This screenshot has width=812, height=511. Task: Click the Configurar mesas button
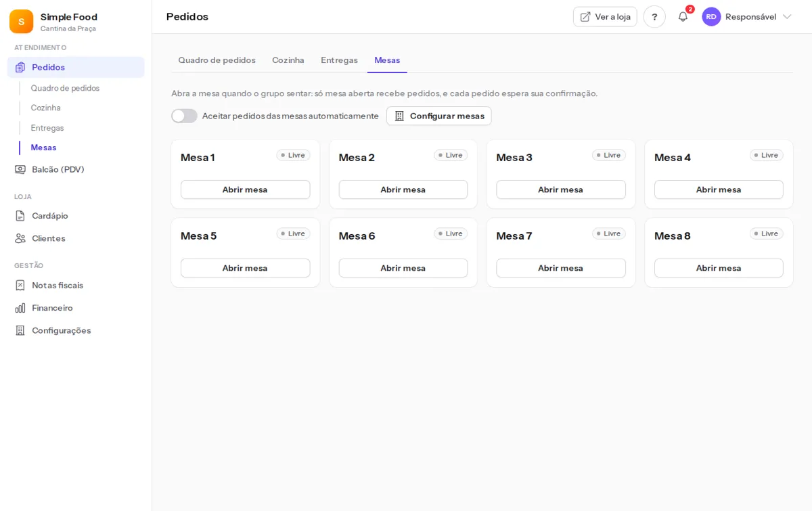pyautogui.click(x=439, y=116)
